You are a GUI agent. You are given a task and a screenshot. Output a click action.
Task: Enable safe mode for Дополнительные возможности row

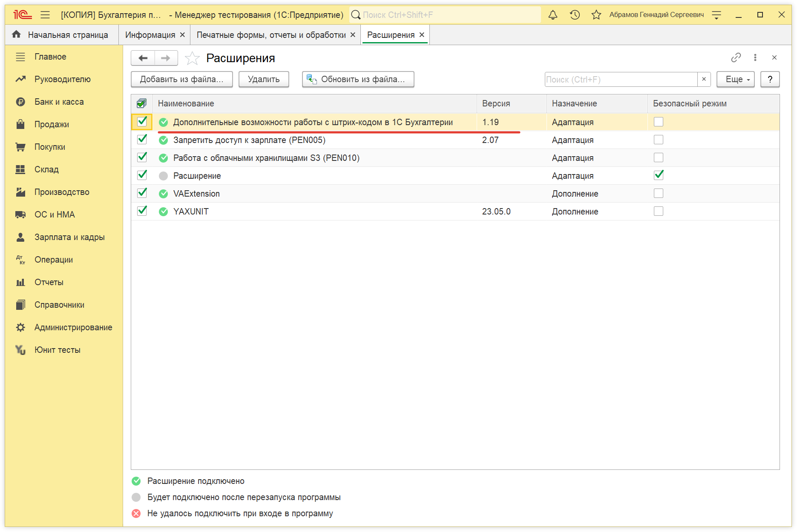(659, 122)
